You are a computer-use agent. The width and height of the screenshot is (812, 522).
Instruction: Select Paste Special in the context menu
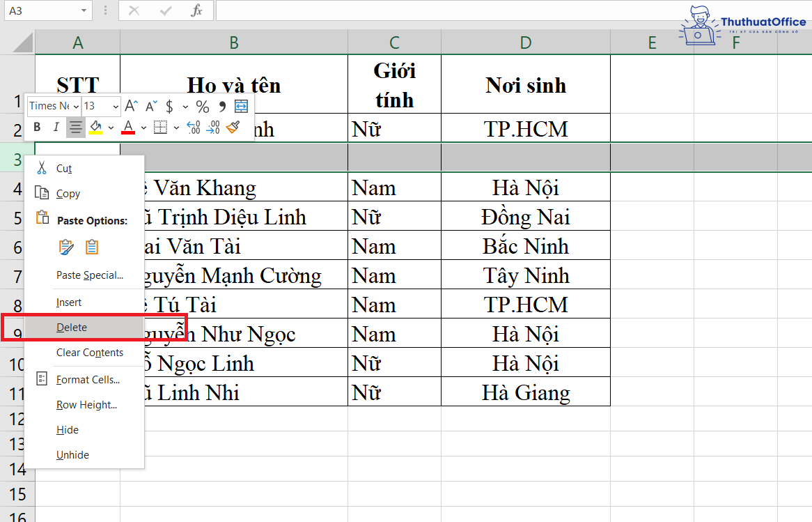tap(79, 275)
